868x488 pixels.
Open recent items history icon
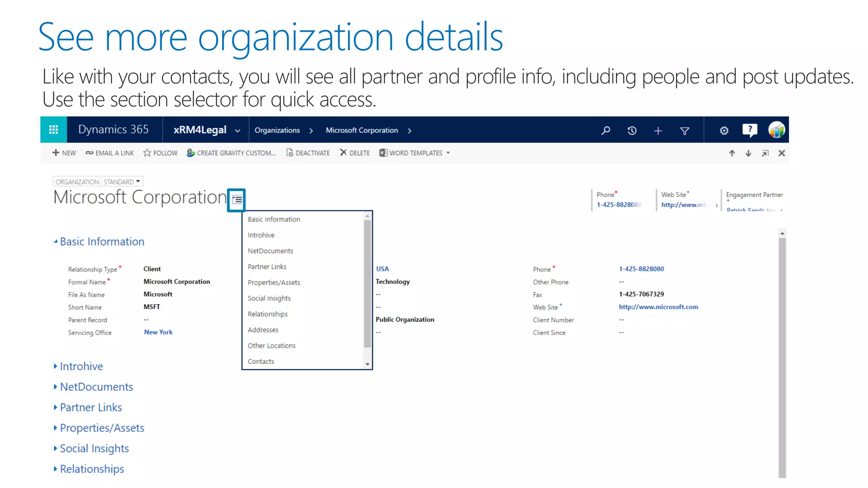632,130
